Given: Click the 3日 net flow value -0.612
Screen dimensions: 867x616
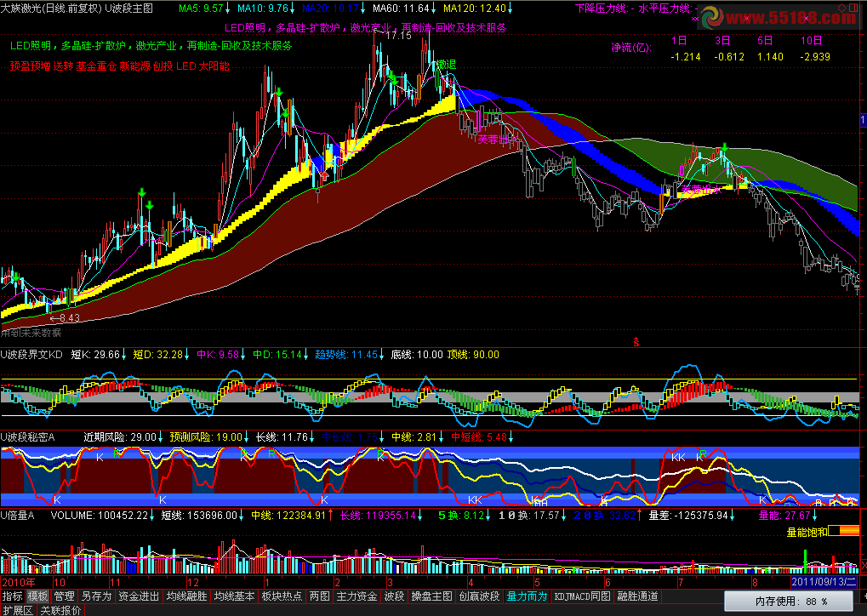Looking at the screenshot, I should (x=729, y=56).
